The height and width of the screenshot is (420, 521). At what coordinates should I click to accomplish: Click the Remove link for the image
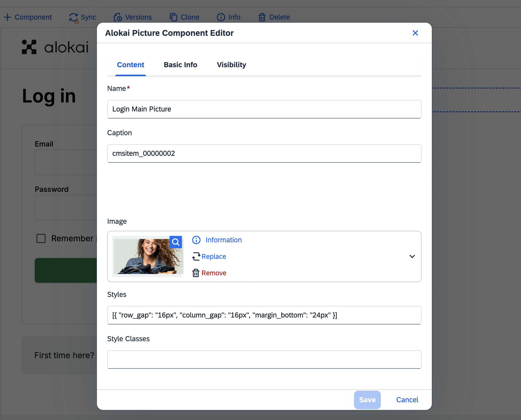(x=214, y=273)
